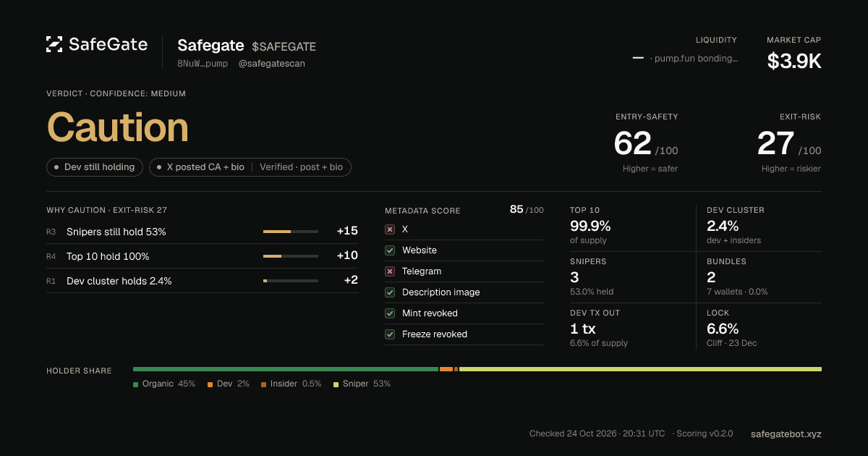Open the @safegatescan handle
This screenshot has height=456, width=868.
click(x=271, y=64)
